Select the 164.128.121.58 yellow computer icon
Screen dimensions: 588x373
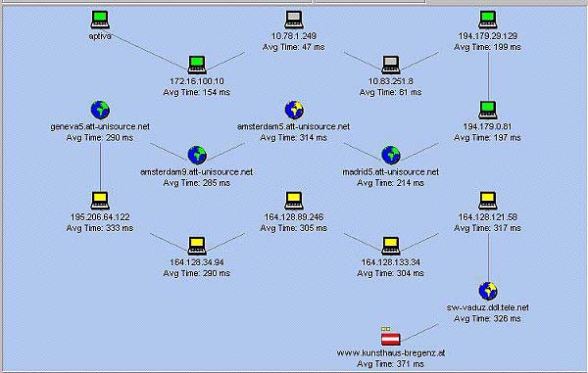click(x=487, y=201)
